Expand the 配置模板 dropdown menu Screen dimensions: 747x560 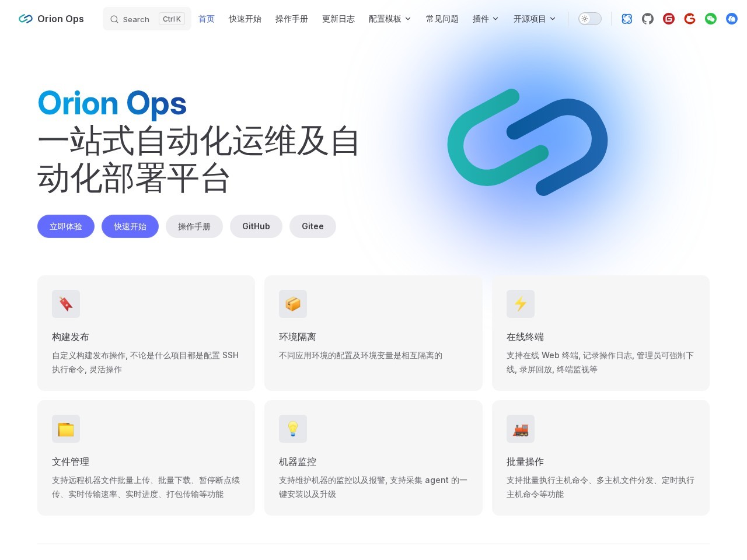(x=390, y=19)
